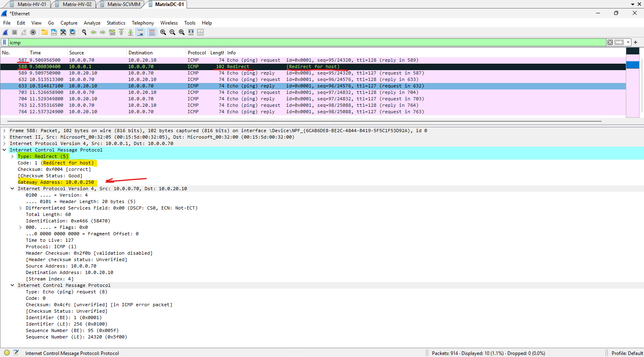Reset packet text to normal size
Viewport: 644px width, 357px height.
[x=182, y=32]
